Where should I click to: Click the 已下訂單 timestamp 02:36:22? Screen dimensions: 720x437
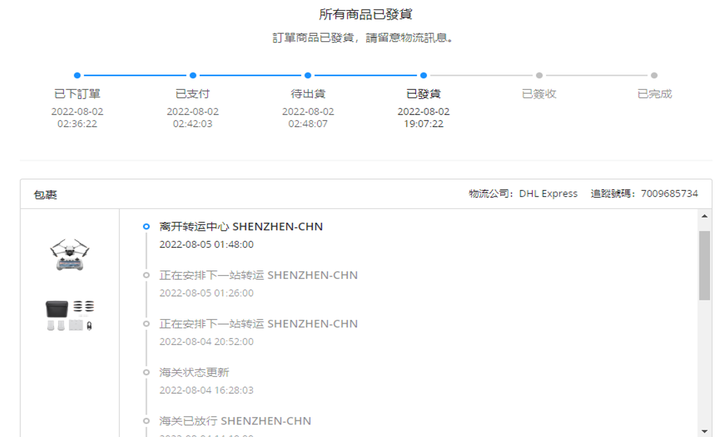click(x=77, y=124)
